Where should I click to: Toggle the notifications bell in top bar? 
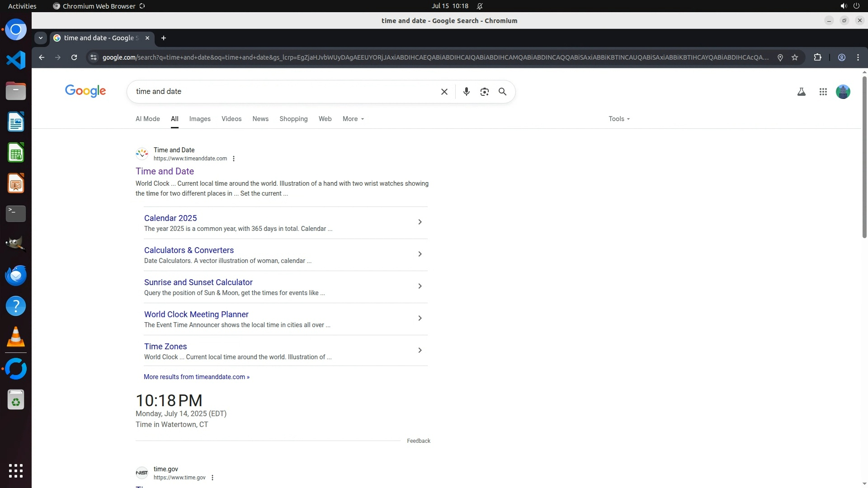pos(480,6)
